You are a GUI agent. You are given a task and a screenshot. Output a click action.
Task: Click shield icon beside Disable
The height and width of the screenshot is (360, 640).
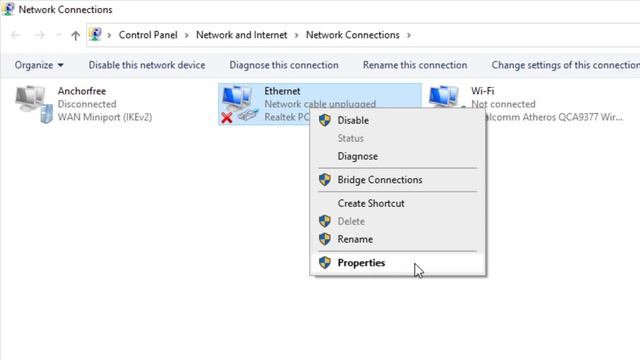(325, 120)
